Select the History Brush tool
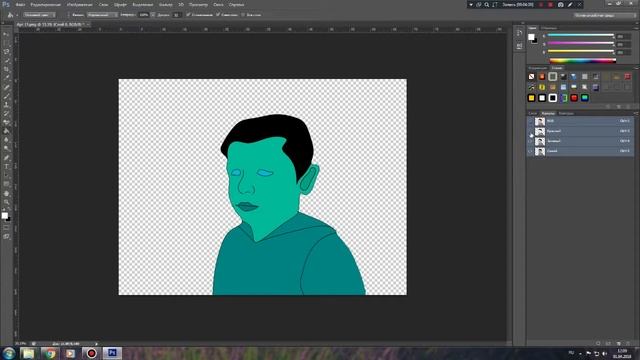640x360 pixels. pyautogui.click(x=6, y=114)
